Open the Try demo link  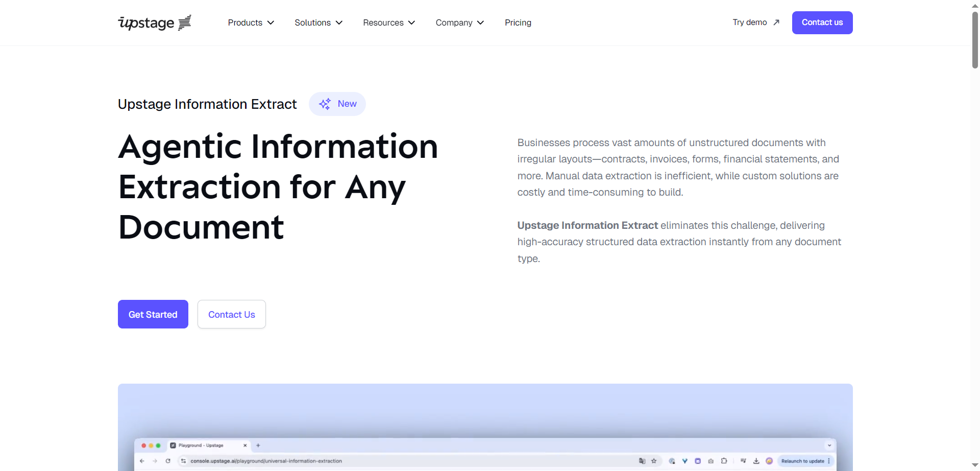click(x=756, y=22)
